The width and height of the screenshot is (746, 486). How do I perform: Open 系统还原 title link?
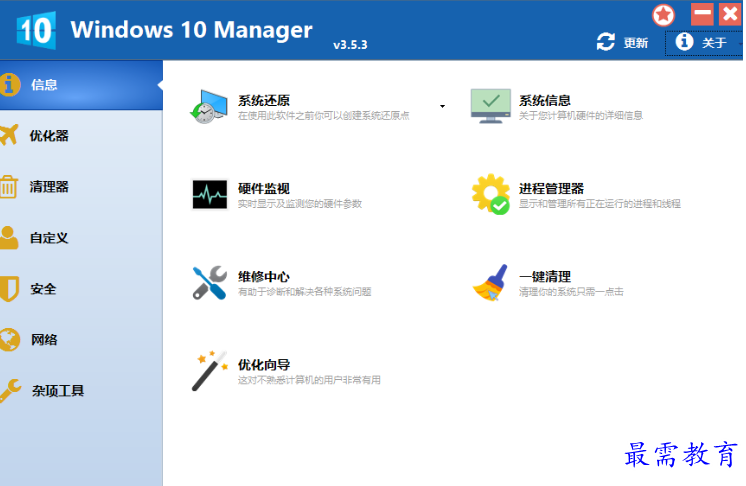[264, 100]
